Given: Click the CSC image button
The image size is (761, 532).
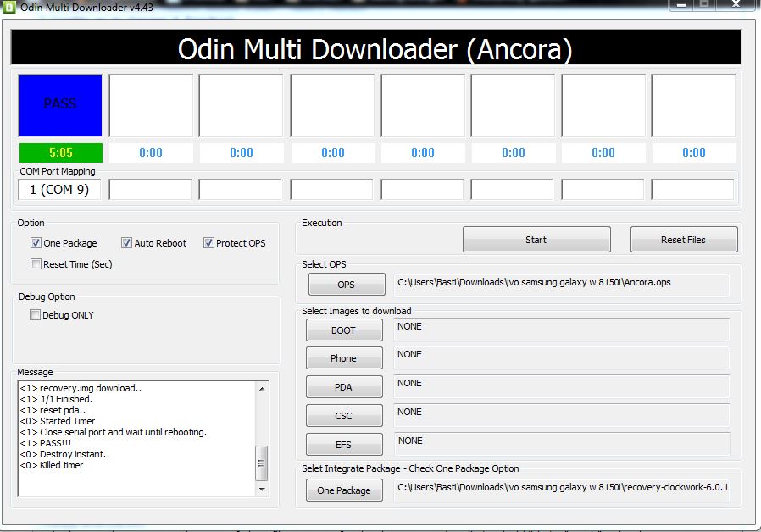Looking at the screenshot, I should [x=344, y=416].
